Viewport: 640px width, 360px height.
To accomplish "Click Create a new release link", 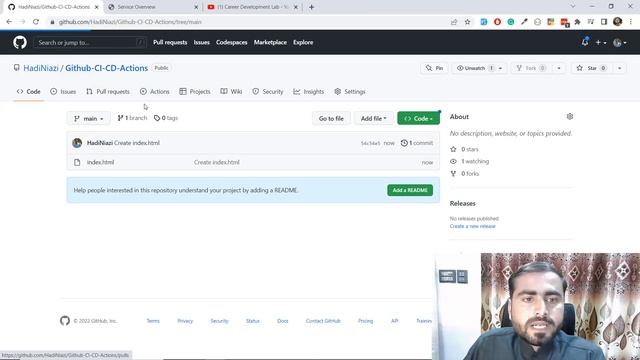I will 472,226.
